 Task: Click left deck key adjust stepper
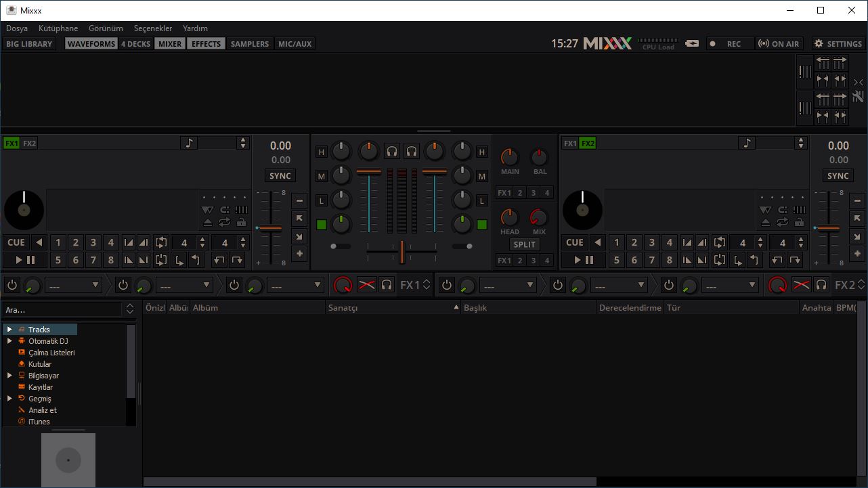coord(242,143)
